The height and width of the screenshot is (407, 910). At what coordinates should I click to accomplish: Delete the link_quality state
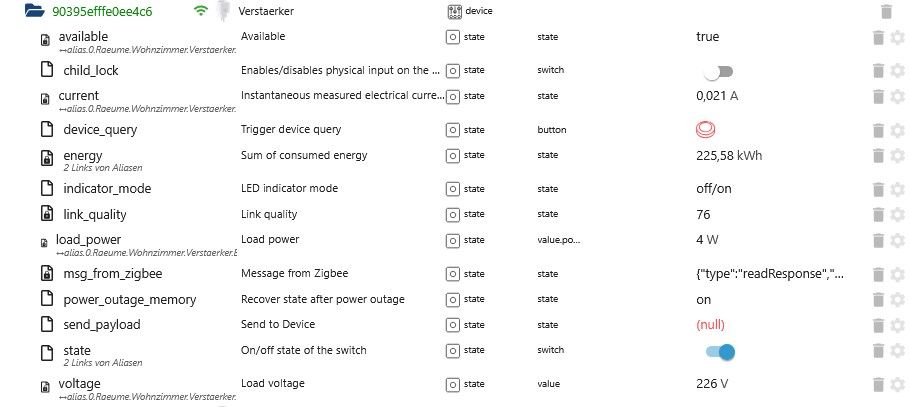pyautogui.click(x=878, y=214)
